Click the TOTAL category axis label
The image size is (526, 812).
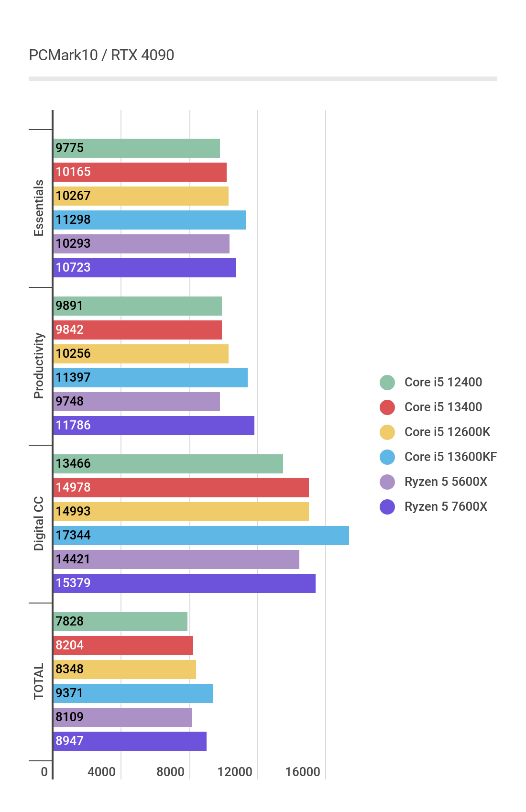39,681
